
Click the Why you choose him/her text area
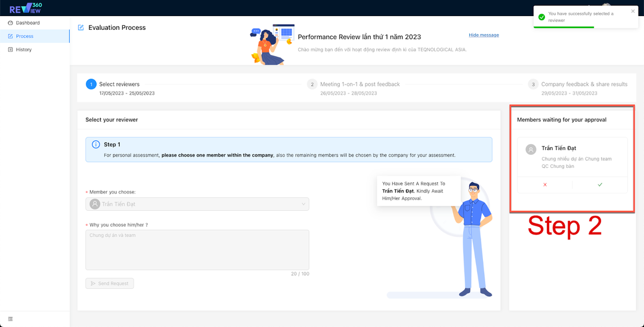coord(197,250)
